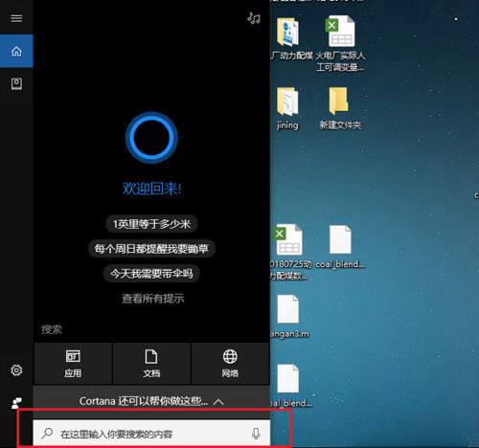Select the 网络 (Web) search filter
This screenshot has width=479, height=448.
[230, 364]
